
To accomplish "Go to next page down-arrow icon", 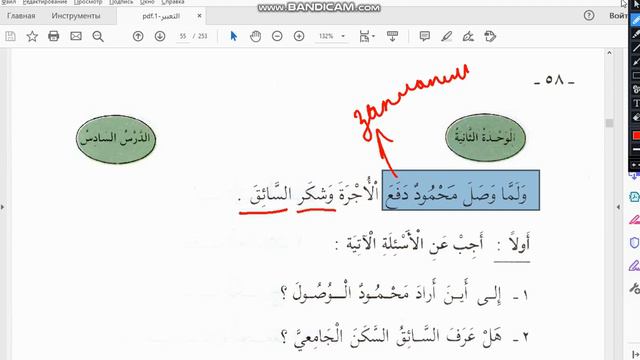I will click(x=160, y=36).
